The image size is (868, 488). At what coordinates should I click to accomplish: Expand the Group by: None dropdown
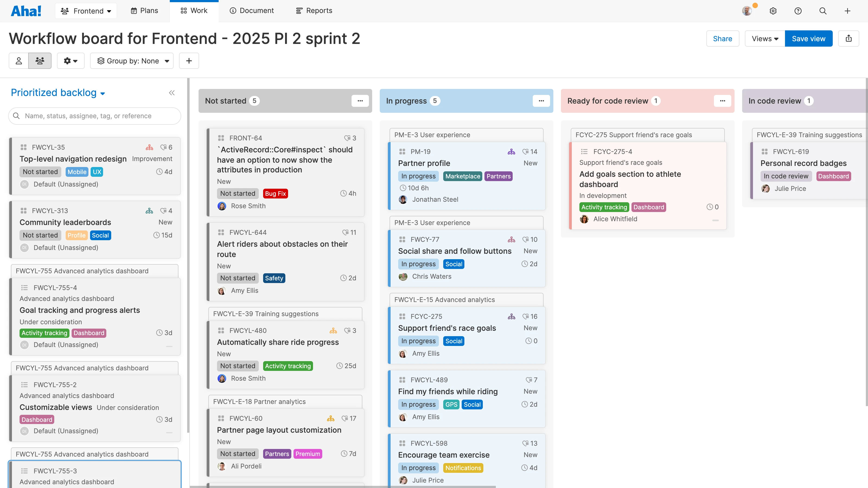click(132, 61)
